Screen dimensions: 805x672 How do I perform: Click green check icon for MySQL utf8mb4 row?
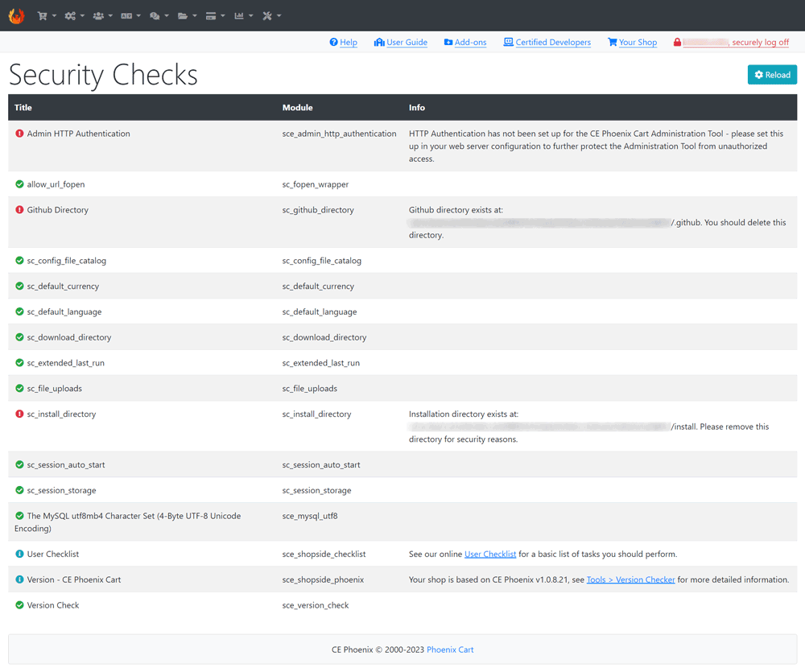point(19,516)
